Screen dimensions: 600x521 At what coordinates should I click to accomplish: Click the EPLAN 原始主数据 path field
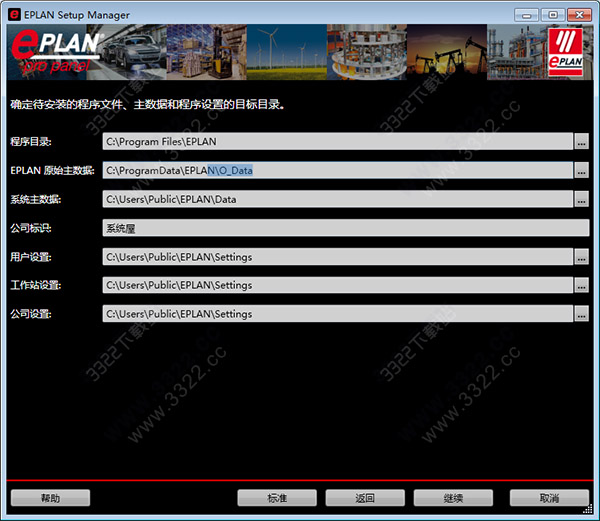point(338,170)
